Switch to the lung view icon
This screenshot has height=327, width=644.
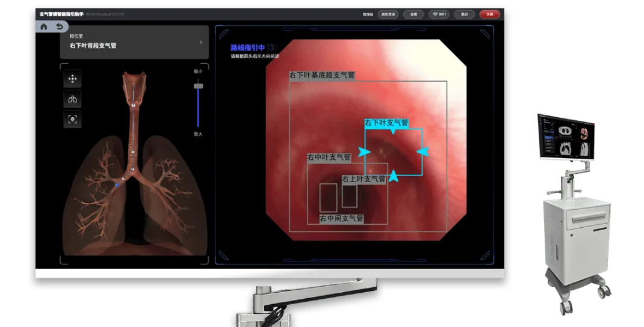[72, 99]
